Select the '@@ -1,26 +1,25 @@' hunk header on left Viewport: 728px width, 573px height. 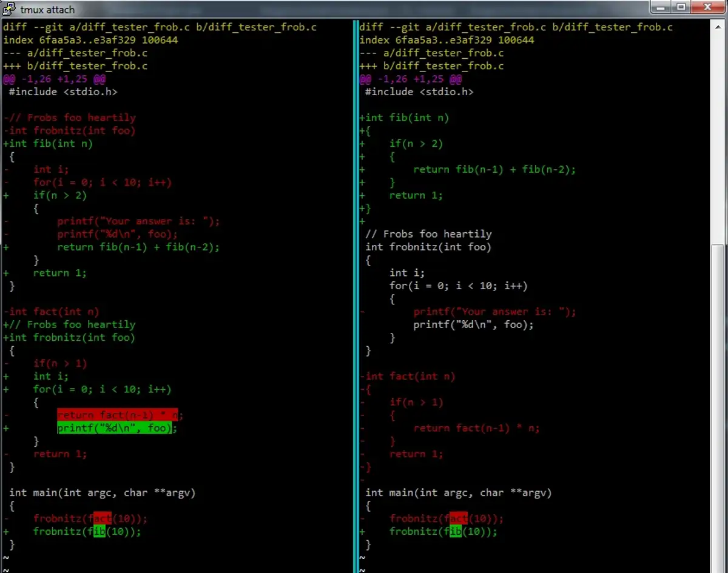click(x=54, y=79)
